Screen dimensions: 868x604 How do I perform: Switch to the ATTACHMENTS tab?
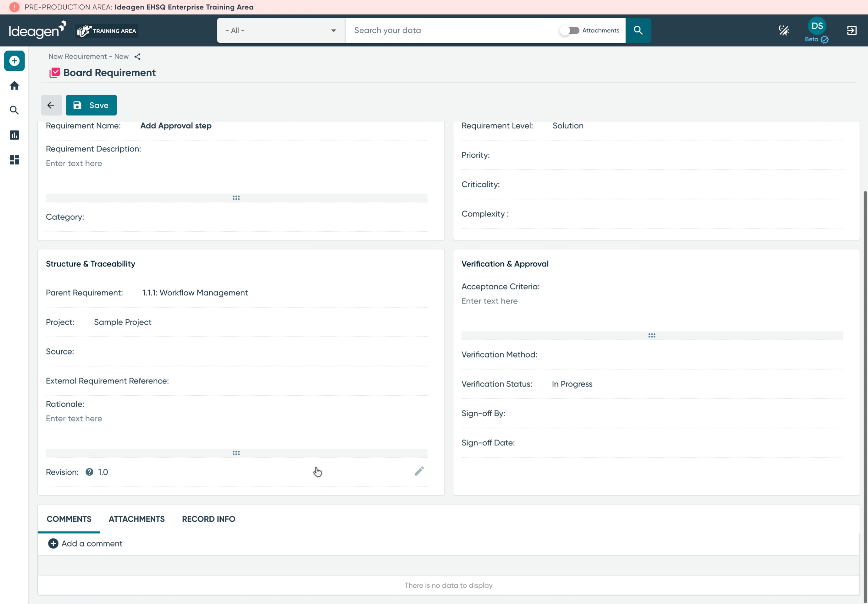[x=137, y=519]
